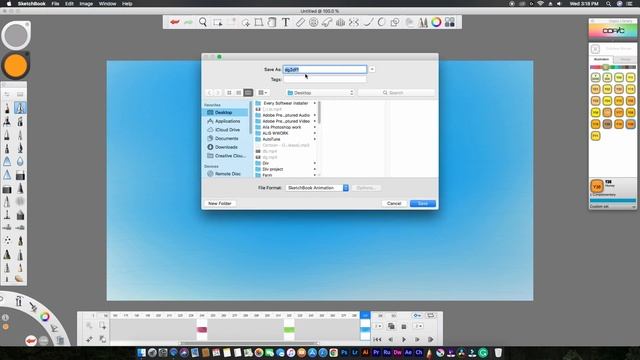Image resolution: width=640 pixels, height=360 pixels.
Task: Open the SketchBook application menu
Action: [31, 4]
